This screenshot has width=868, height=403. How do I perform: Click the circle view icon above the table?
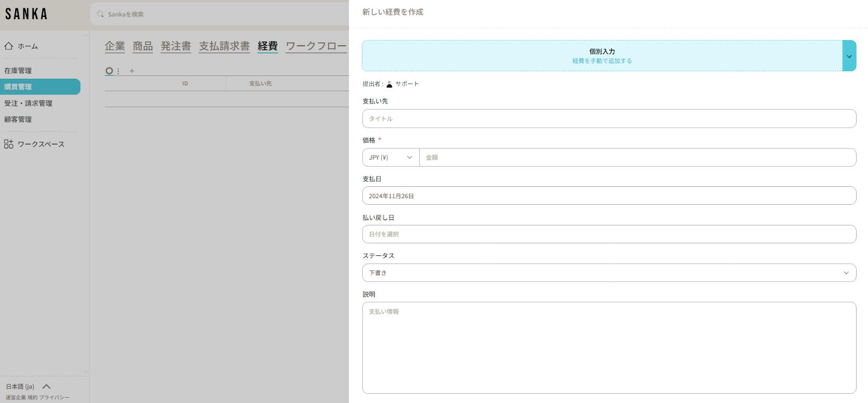tap(109, 71)
